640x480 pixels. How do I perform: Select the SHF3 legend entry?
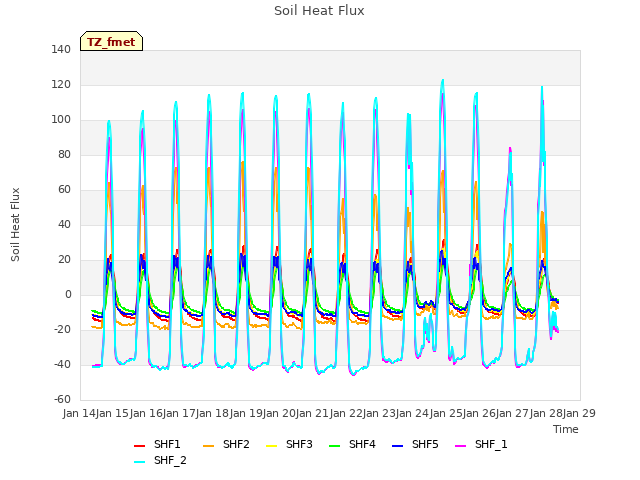pyautogui.click(x=289, y=444)
